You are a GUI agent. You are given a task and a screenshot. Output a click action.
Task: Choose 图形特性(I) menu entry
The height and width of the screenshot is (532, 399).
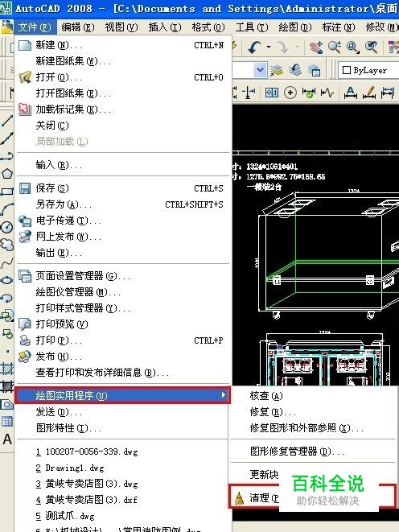123,428
